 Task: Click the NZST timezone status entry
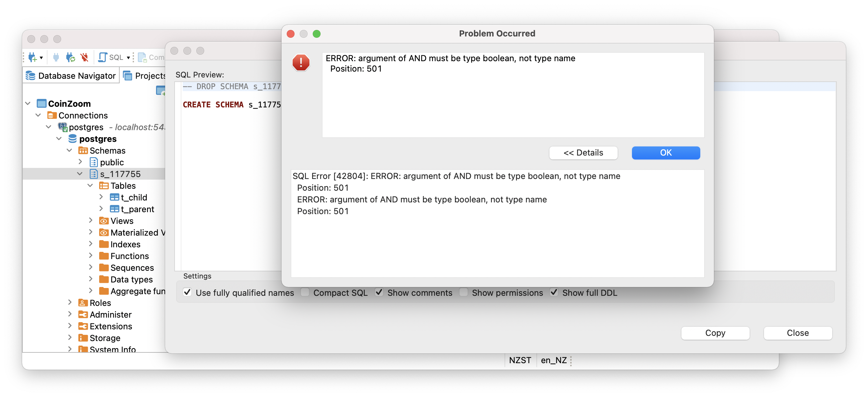point(520,360)
